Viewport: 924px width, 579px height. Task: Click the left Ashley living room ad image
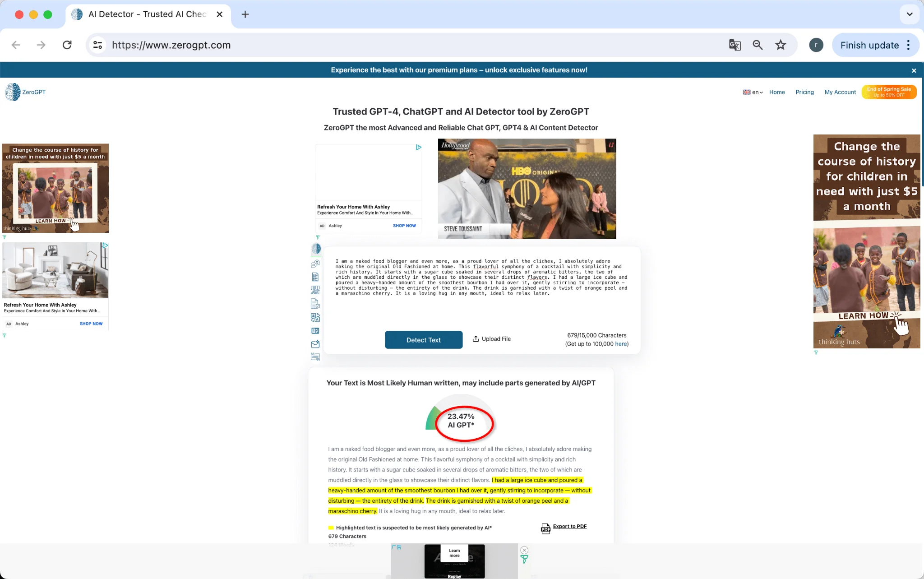[55, 270]
